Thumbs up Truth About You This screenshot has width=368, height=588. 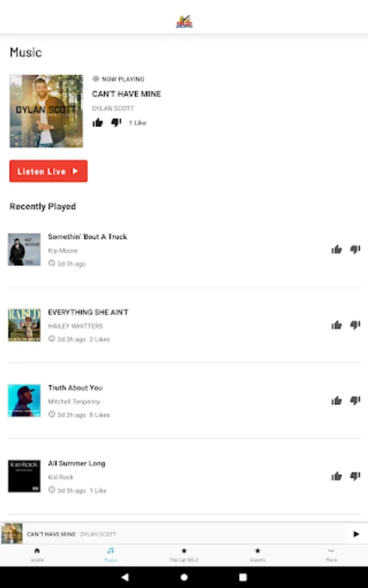tap(337, 400)
